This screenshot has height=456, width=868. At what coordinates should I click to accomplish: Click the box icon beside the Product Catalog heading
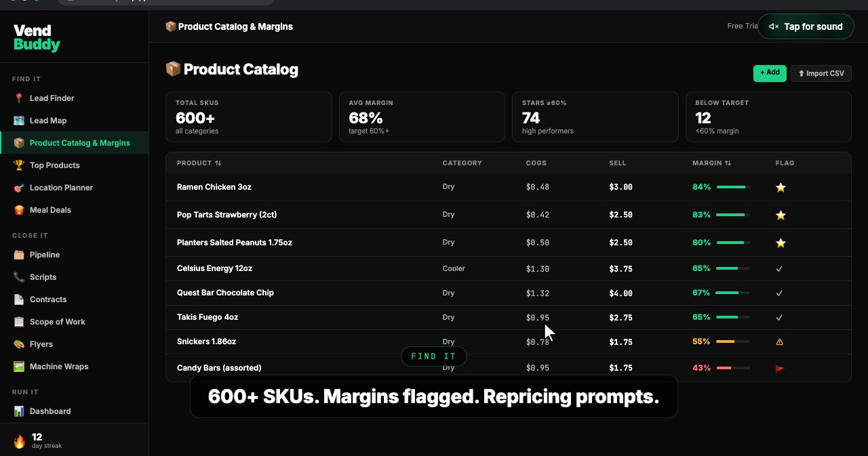pos(173,69)
